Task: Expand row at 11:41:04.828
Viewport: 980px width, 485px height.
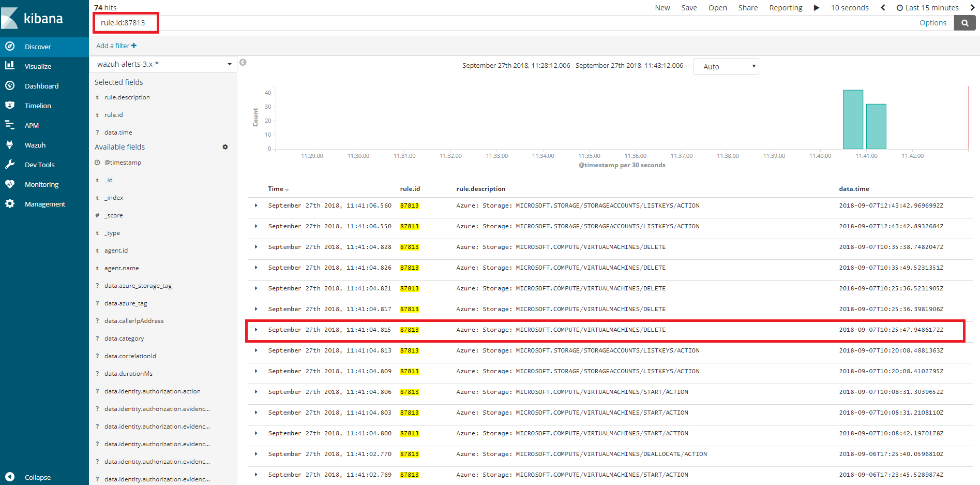Action: (x=256, y=247)
